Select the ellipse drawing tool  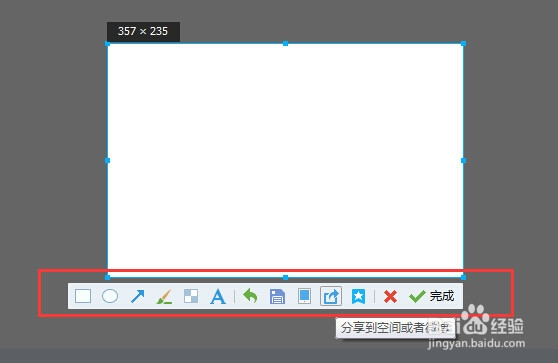[x=110, y=296]
